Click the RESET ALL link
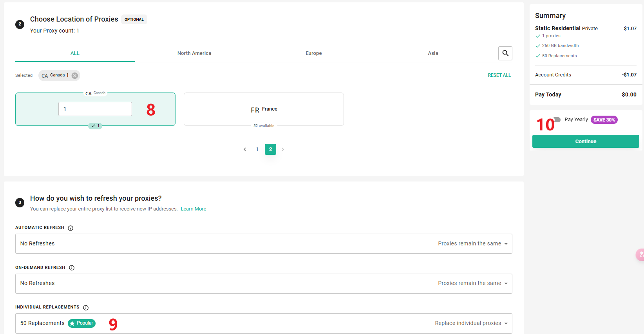This screenshot has height=334, width=644. click(x=499, y=75)
